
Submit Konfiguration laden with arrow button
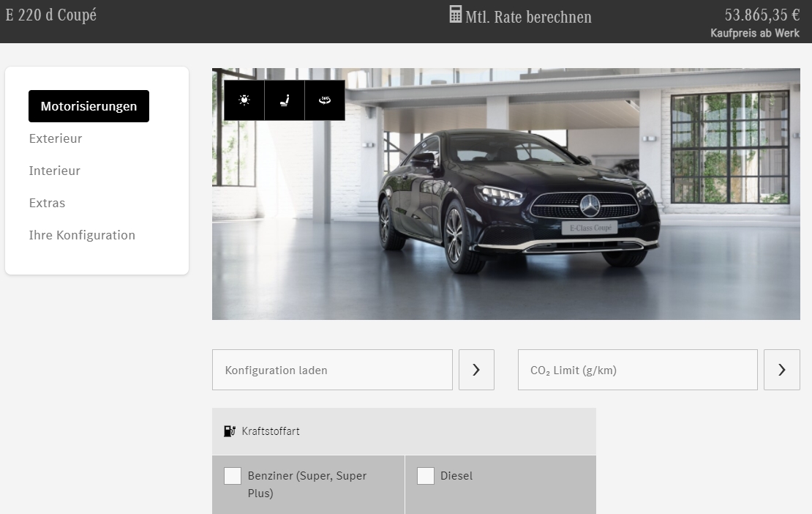point(476,370)
